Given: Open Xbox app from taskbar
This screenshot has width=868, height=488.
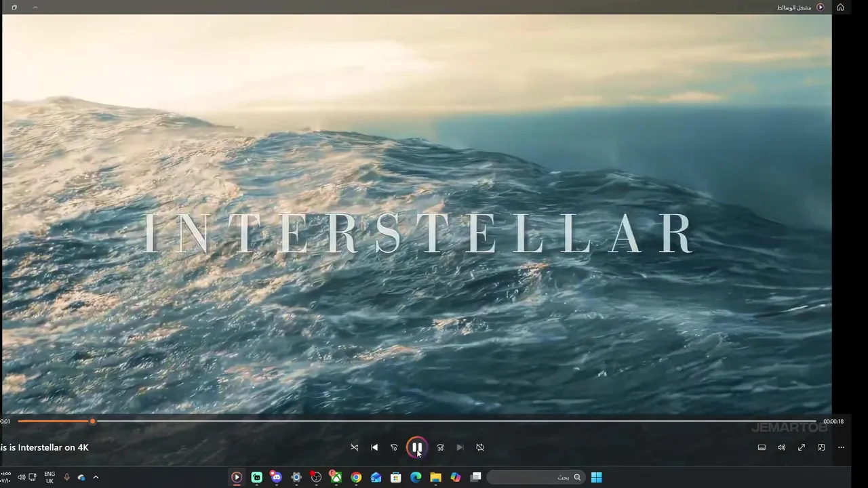Looking at the screenshot, I should point(336,477).
